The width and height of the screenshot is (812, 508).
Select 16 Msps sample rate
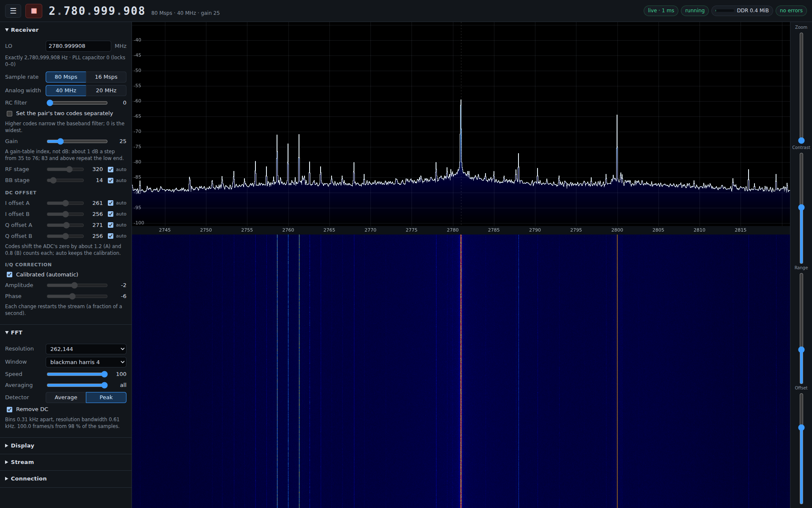click(106, 77)
